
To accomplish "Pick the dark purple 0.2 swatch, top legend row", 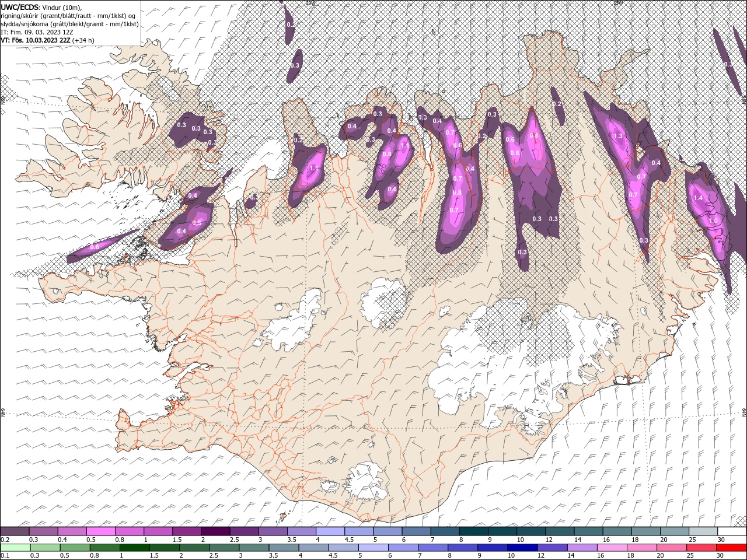I will coord(15,531).
